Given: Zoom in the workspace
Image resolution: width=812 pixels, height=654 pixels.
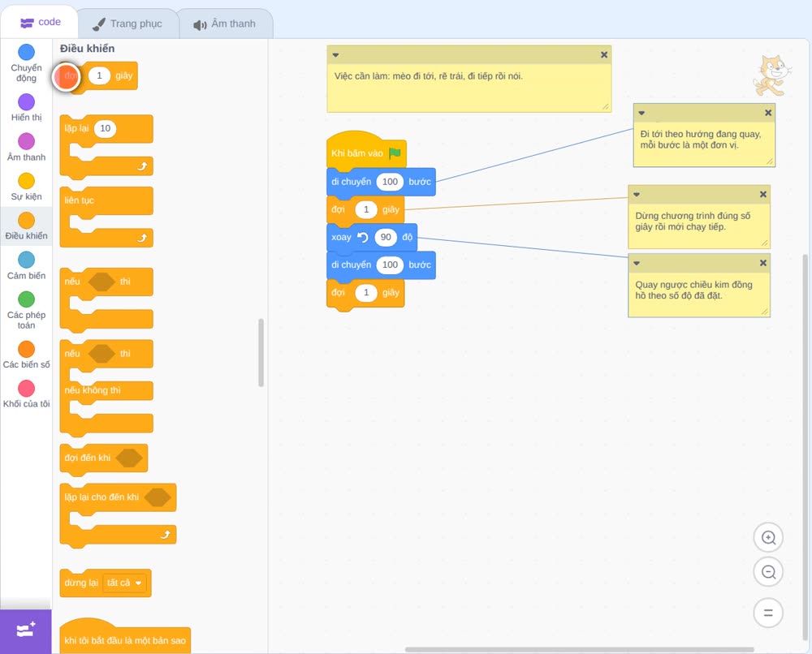Looking at the screenshot, I should pyautogui.click(x=768, y=538).
